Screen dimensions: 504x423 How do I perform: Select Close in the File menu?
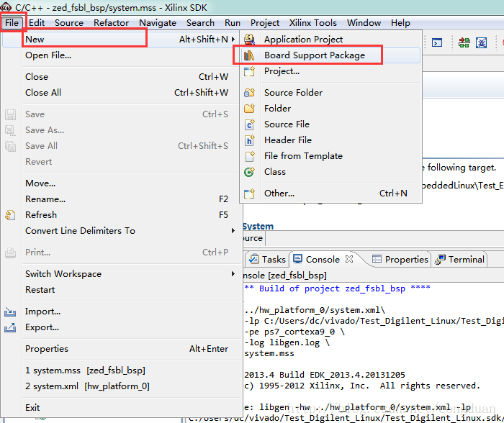[130, 77]
